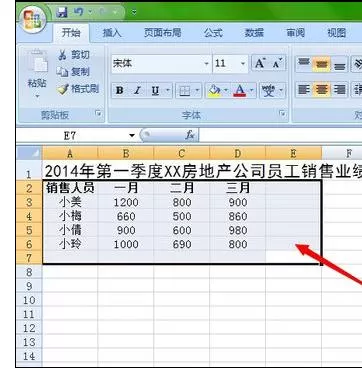Toggle italic formatting
Image resolution: width=362 pixels, height=369 pixels.
(x=137, y=90)
